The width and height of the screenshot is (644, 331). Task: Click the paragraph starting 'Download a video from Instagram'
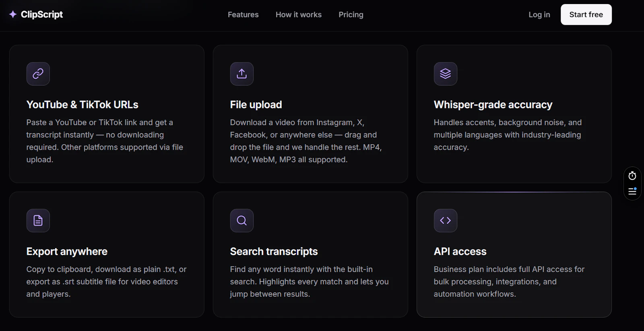[x=307, y=141]
